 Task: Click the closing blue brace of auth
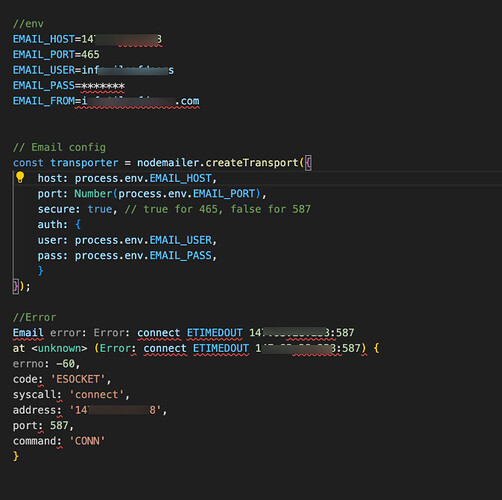click(x=41, y=270)
